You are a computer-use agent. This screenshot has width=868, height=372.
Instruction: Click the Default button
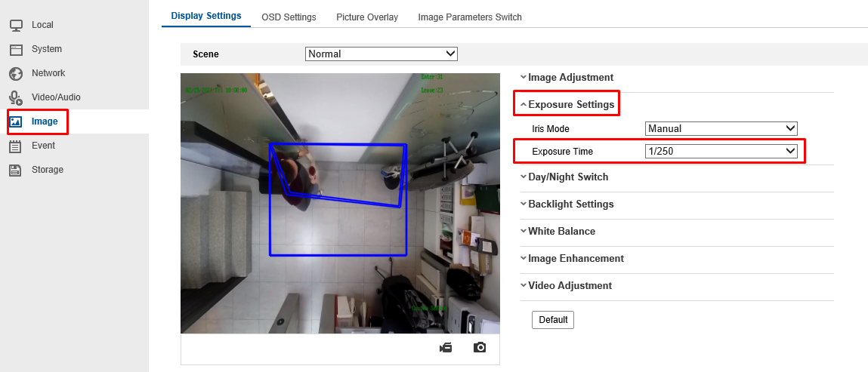click(553, 320)
